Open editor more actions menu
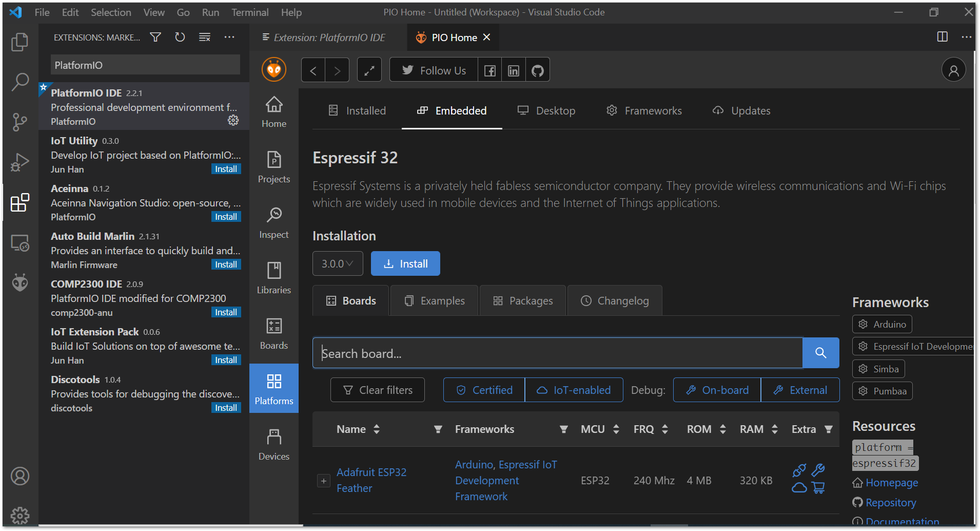This screenshot has height=531, width=980. [967, 37]
